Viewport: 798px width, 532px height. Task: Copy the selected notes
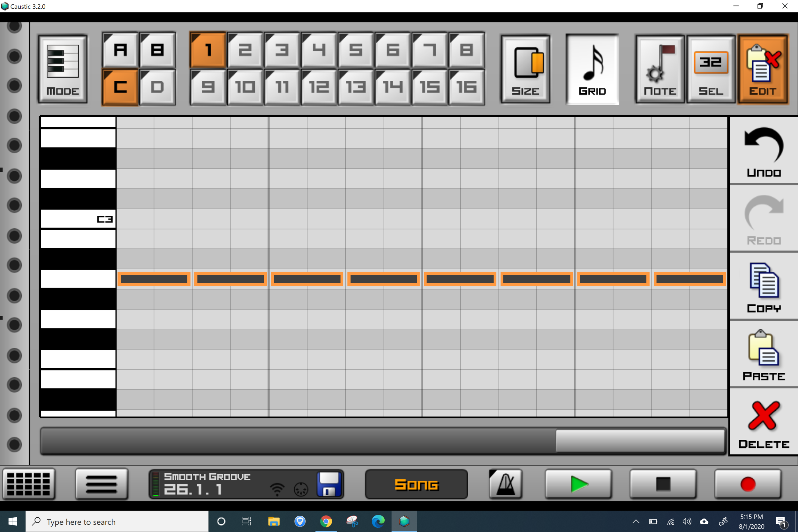pyautogui.click(x=764, y=287)
